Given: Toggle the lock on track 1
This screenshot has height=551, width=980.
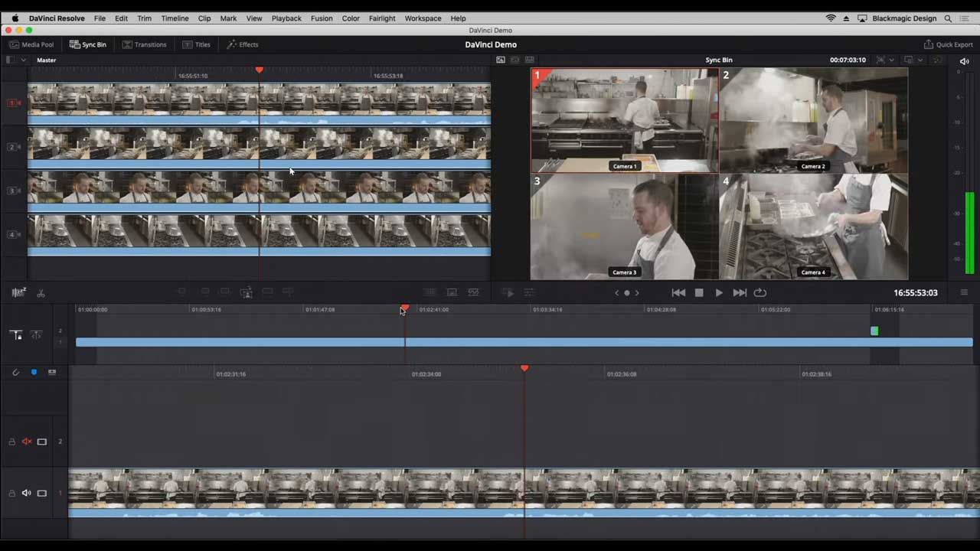Looking at the screenshot, I should (11, 493).
